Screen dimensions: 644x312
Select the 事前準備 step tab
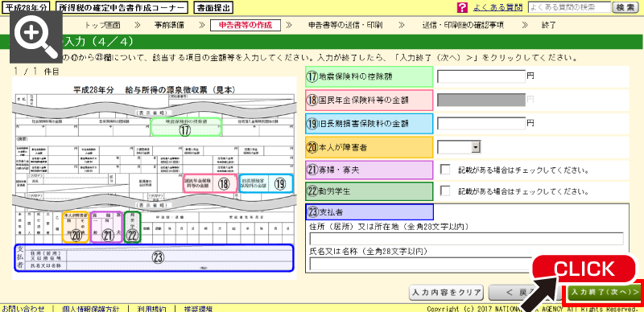coord(169,26)
